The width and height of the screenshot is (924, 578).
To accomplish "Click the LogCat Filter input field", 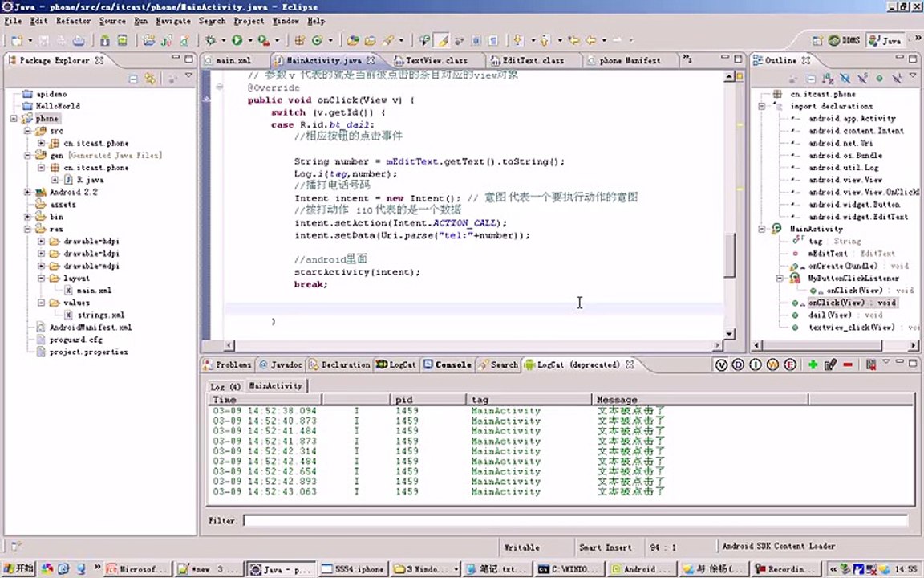I will click(x=575, y=521).
